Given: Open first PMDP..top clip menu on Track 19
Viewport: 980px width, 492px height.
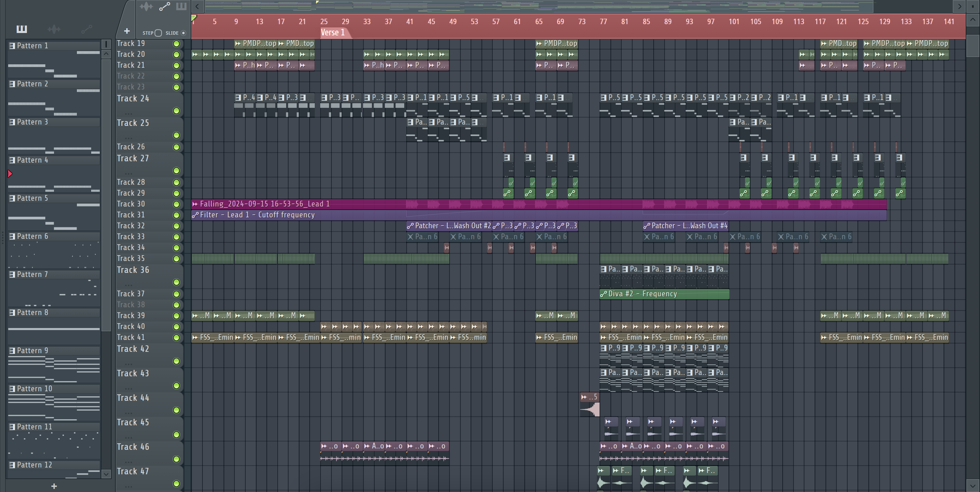Looking at the screenshot, I should (238, 44).
